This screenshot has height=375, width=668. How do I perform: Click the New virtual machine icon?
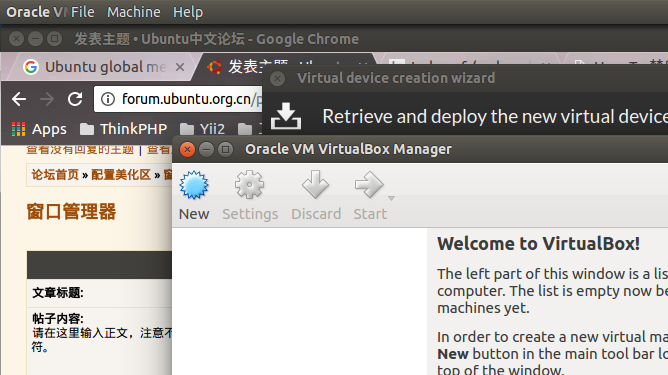click(194, 185)
